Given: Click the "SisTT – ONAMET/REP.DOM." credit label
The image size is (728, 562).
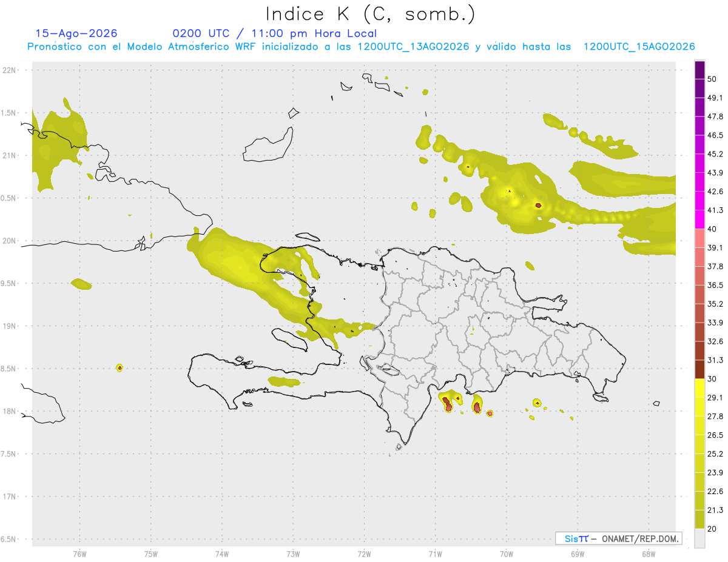Looking at the screenshot, I should coord(619,538).
